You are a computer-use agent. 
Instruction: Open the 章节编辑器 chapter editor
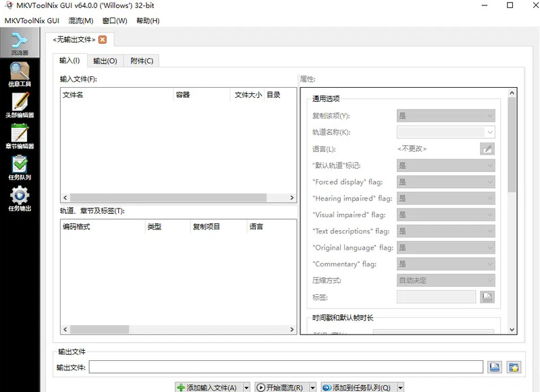click(x=20, y=136)
